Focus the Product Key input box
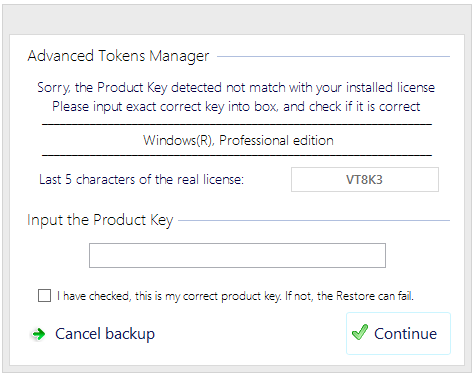Viewport: 472px width, 378px height. [x=237, y=255]
